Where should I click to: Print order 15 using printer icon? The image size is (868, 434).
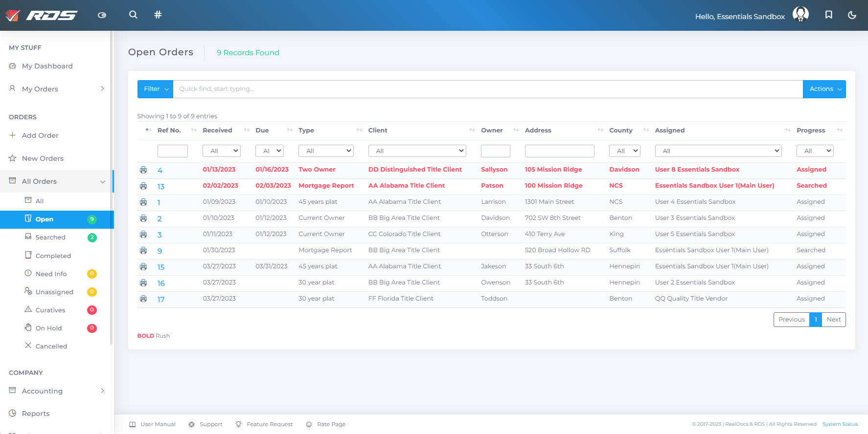(x=143, y=267)
